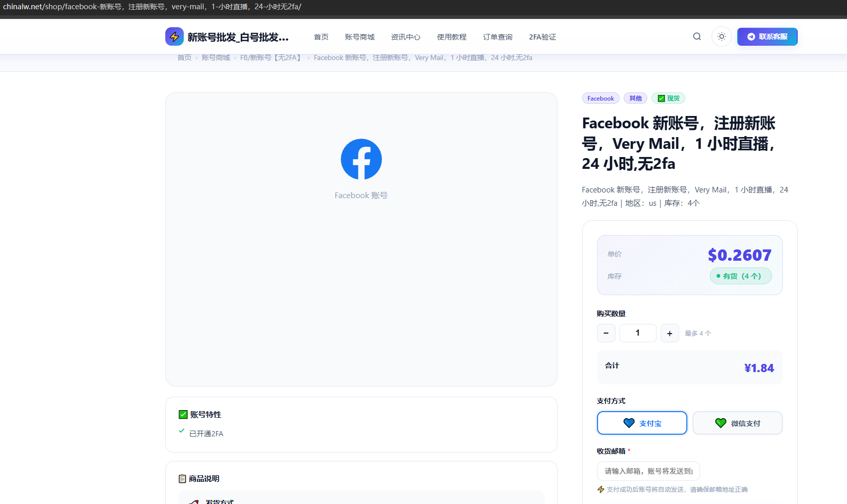Screen dimensions: 847x504
Task: Open the 使用教程 nav menu item
Action: pyautogui.click(x=452, y=37)
